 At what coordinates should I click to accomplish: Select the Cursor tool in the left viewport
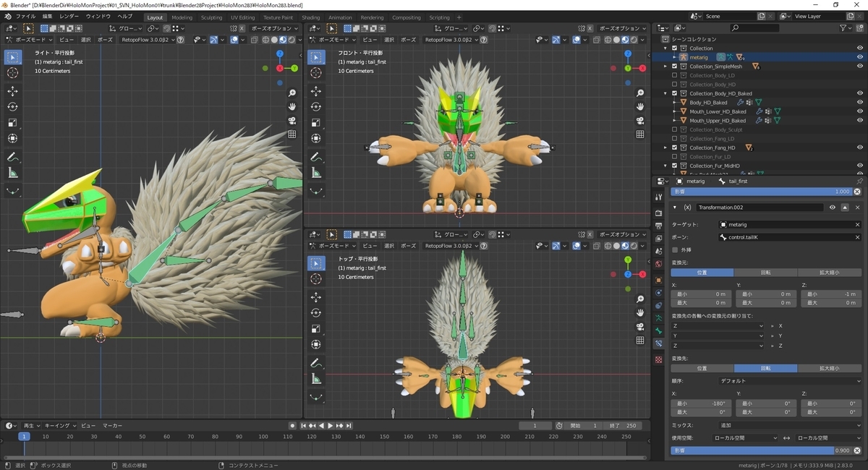tap(13, 73)
